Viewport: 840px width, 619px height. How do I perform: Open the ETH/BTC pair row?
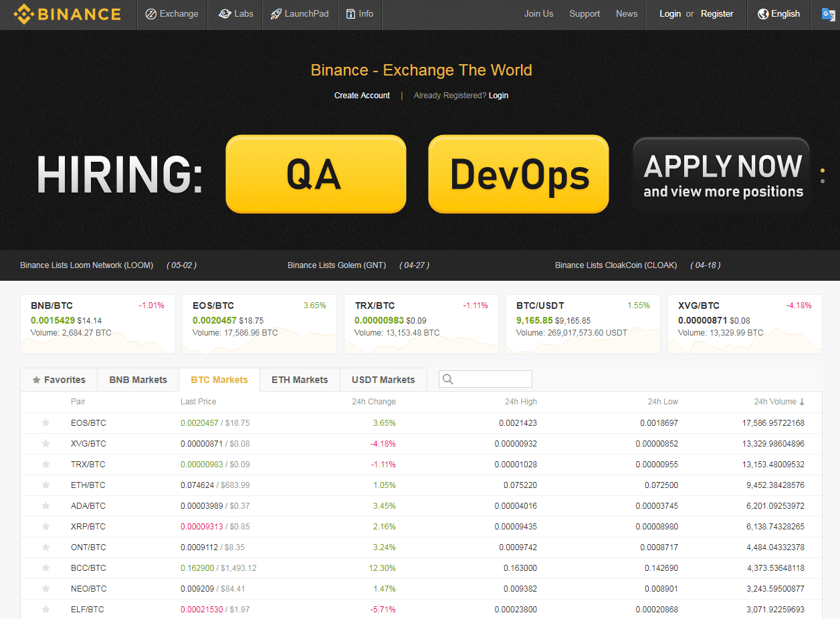coord(421,485)
